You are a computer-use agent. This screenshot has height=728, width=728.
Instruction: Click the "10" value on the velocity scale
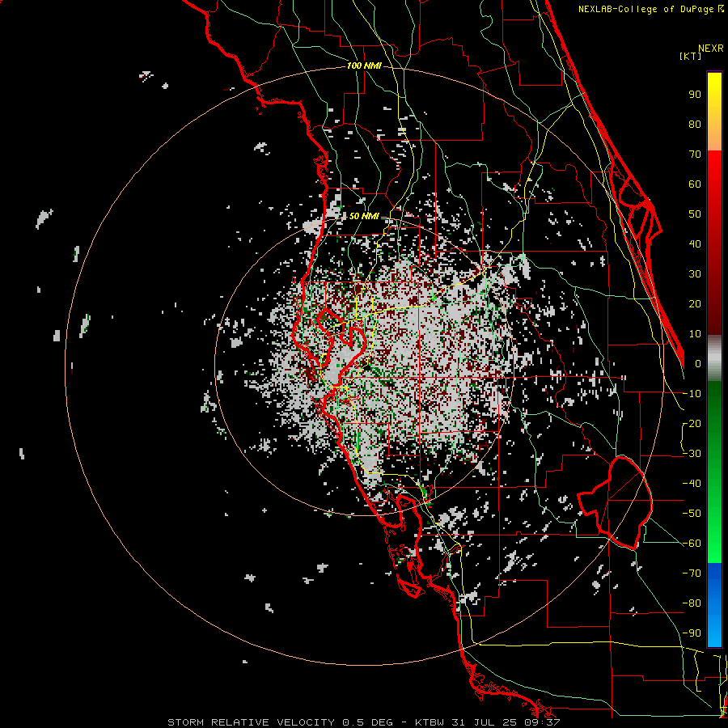pyautogui.click(x=695, y=334)
